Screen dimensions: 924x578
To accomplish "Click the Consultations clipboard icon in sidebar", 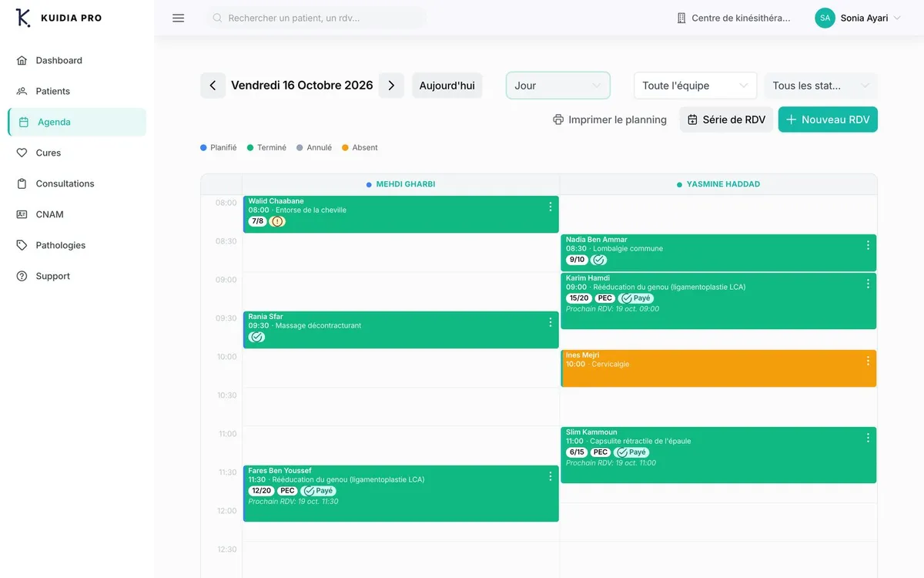I will (x=22, y=183).
